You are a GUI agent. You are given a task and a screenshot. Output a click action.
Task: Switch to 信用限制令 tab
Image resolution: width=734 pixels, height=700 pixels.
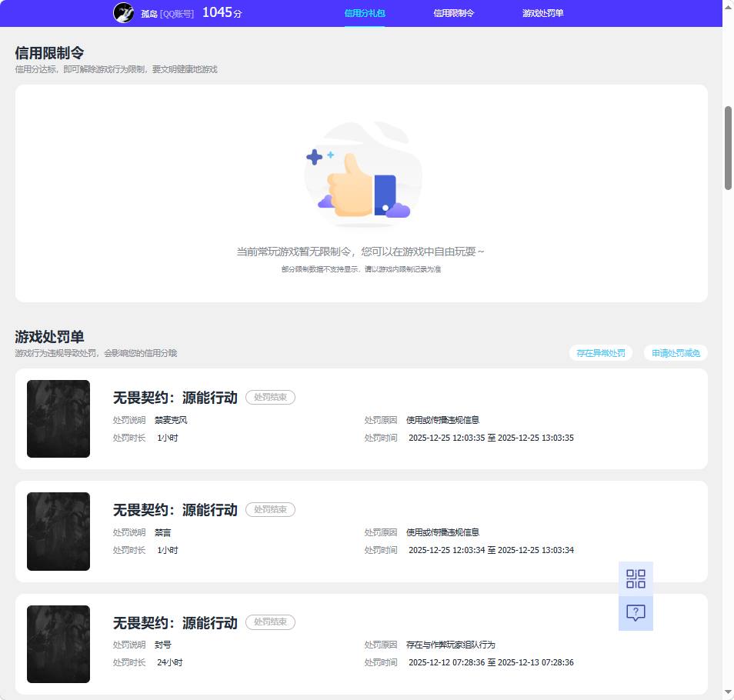(x=454, y=13)
